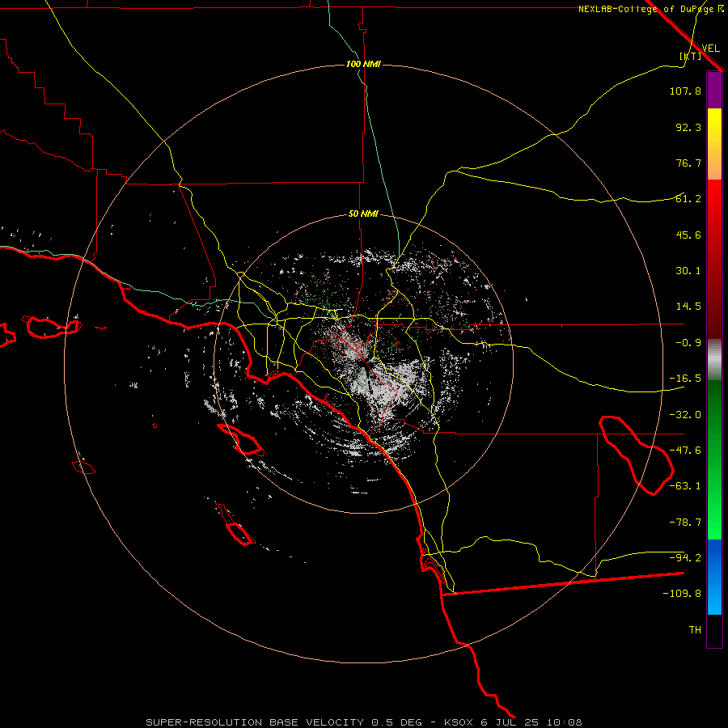Click the 76.7 velocity scale value
Screen dimensions: 728x728
[x=688, y=163]
